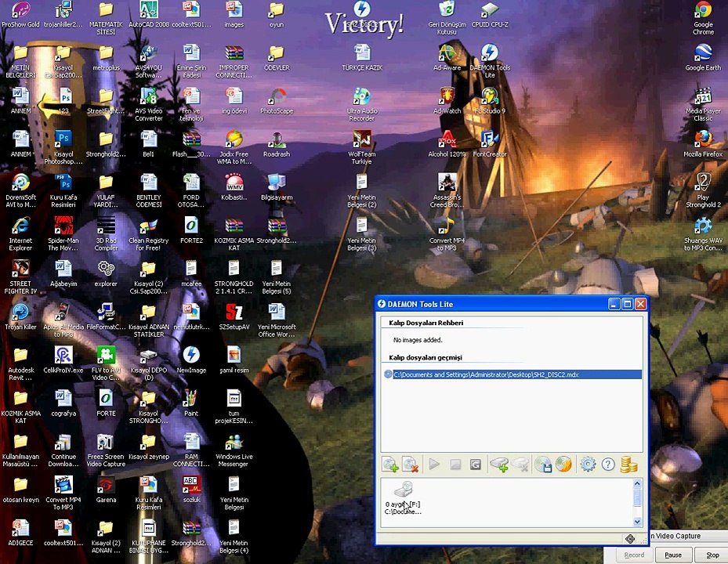This screenshot has height=564, width=728.
Task: Open WolfTeam Türkiye shortcut
Action: click(362, 147)
